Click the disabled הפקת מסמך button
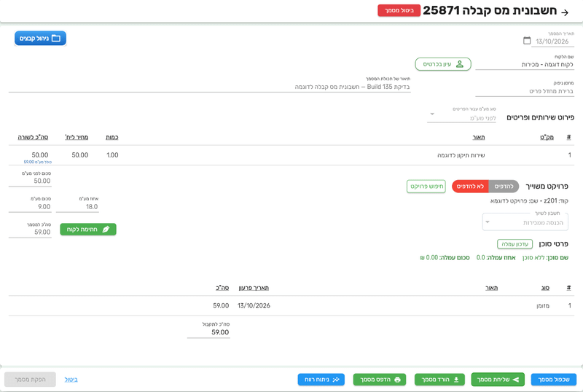 pos(30,380)
